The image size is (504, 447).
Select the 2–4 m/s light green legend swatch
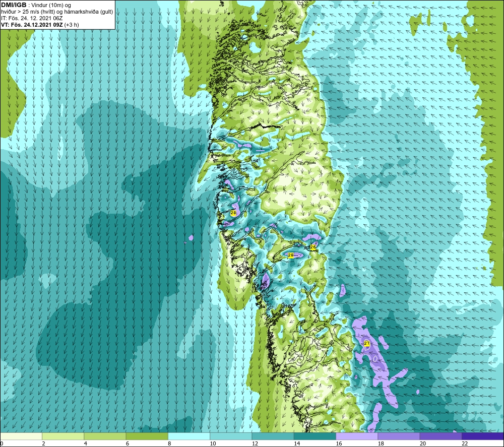[x=63, y=436]
